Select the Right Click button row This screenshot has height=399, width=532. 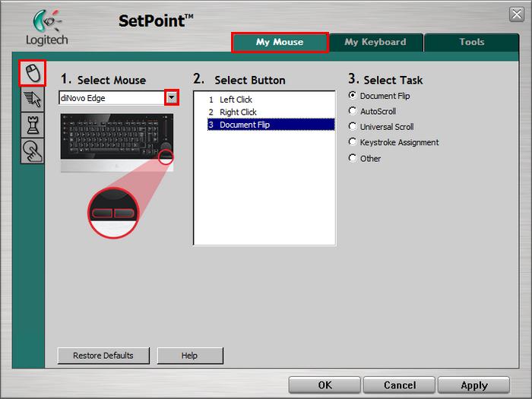271,112
